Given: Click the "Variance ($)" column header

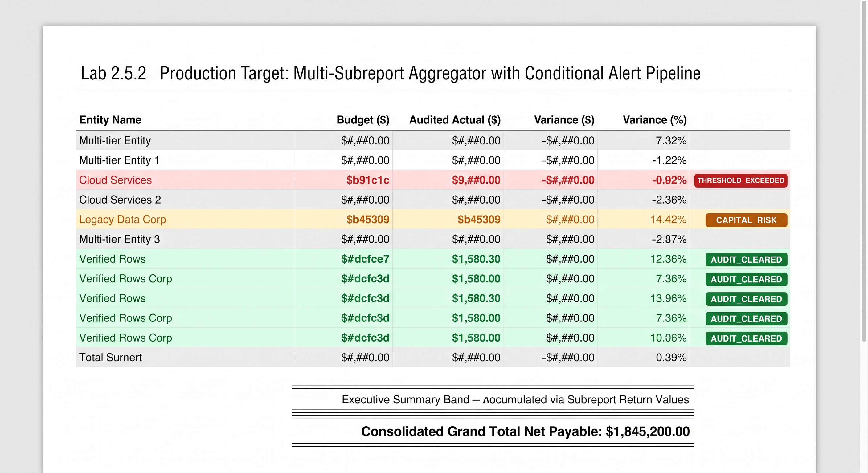Looking at the screenshot, I should pyautogui.click(x=564, y=120).
